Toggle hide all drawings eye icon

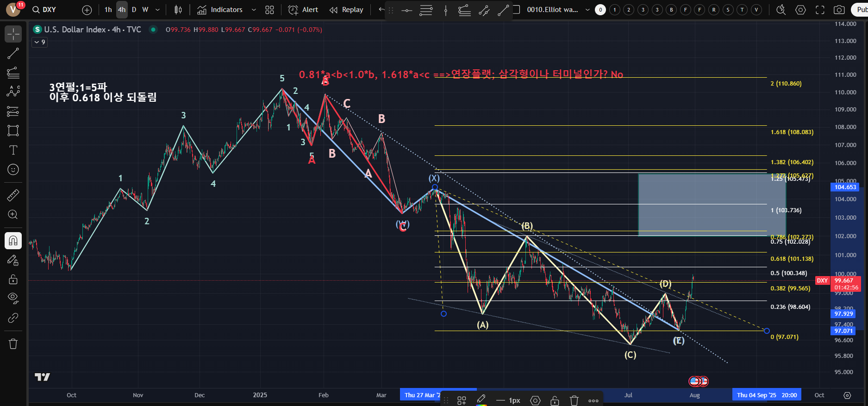point(13,297)
